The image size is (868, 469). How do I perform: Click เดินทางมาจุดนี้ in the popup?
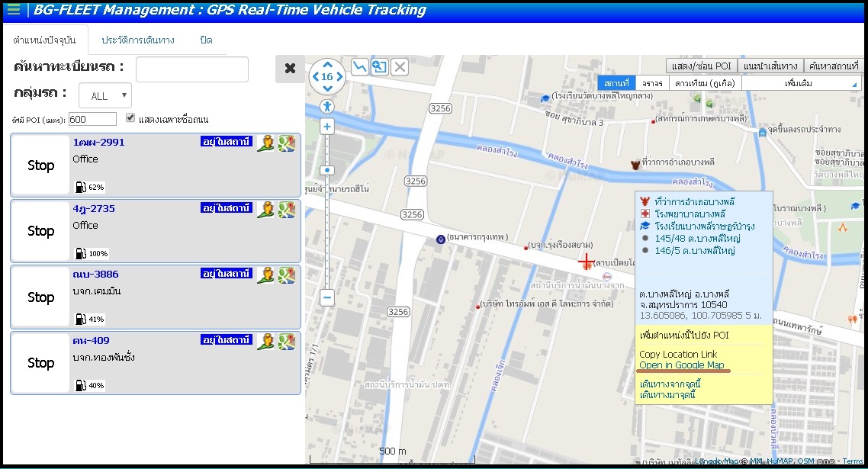coord(667,395)
